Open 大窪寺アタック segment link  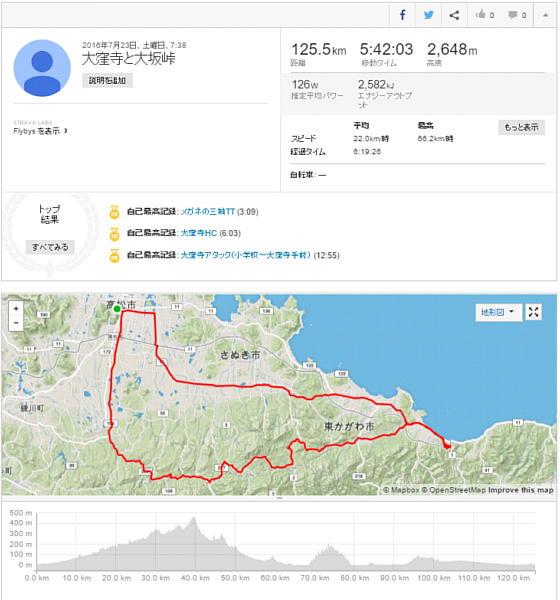245,255
